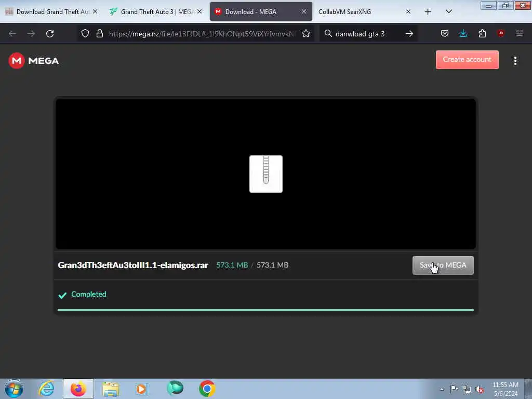
Task: Open the tracking protection shield icon
Action: 85,34
